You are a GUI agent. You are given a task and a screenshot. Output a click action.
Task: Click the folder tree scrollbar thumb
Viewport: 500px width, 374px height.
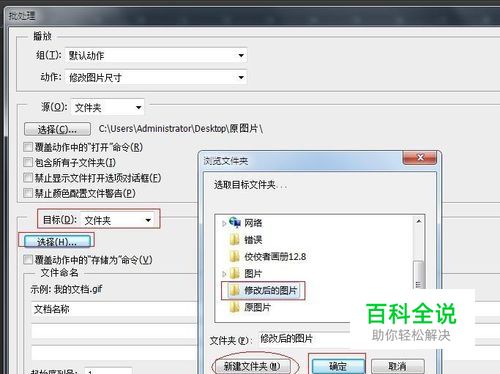tap(419, 275)
